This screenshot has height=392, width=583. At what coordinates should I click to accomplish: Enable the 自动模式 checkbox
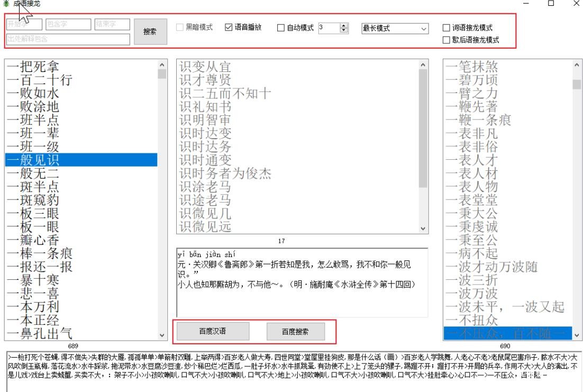(281, 28)
